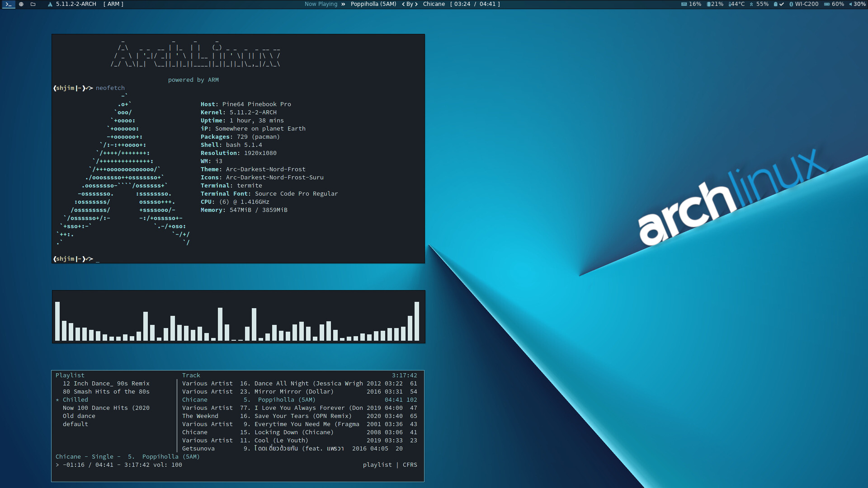
Task: Click the 3:17:42 total duration in the header
Action: (x=405, y=375)
